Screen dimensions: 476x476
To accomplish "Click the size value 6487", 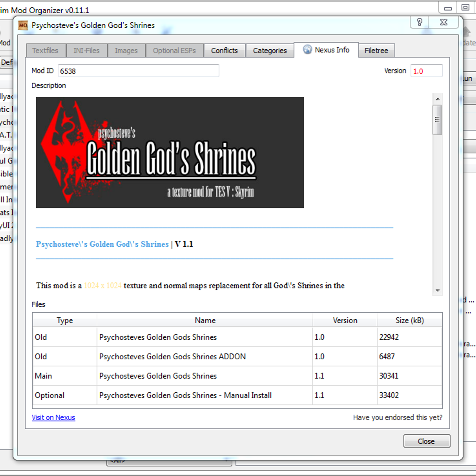I will click(387, 356).
